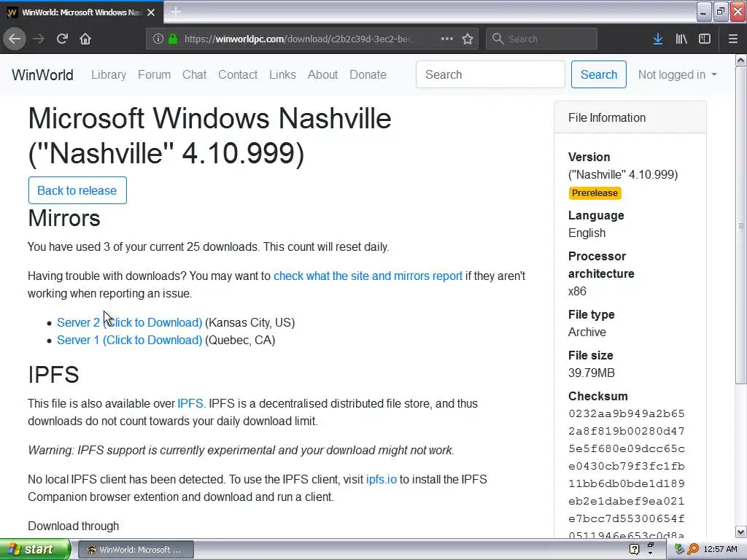Image resolution: width=747 pixels, height=560 pixels.
Task: Click the File Information panel header
Action: click(630, 117)
